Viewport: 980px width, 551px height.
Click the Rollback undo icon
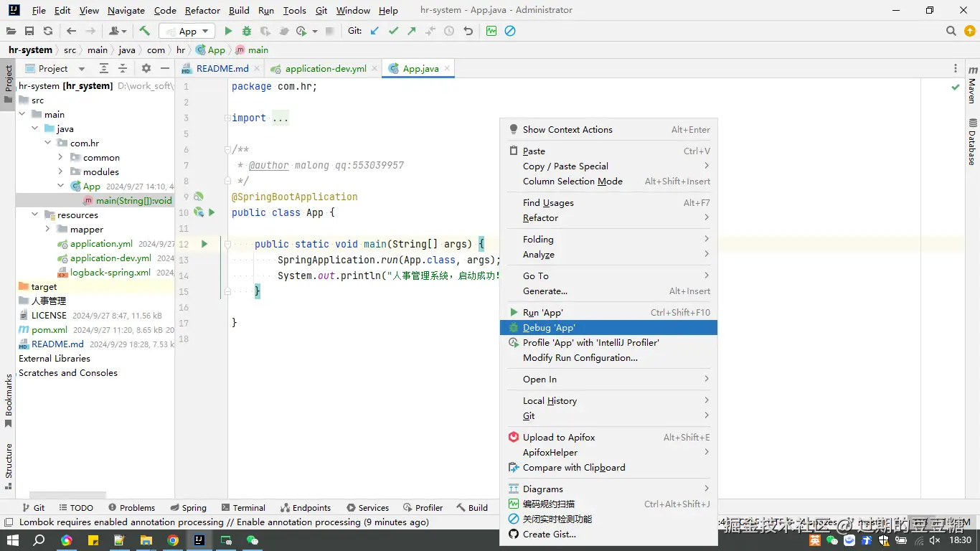tap(468, 31)
